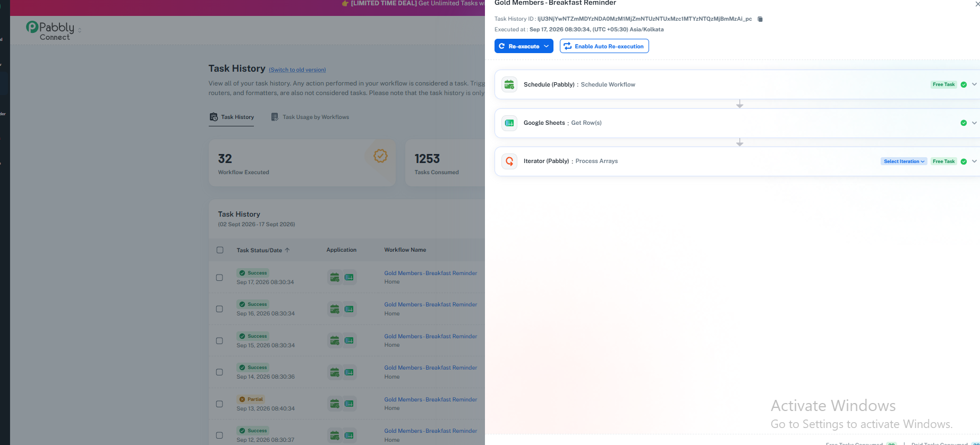Screen dimensions: 980x445
Task: Click the Workflow Name column header
Action: coord(405,250)
